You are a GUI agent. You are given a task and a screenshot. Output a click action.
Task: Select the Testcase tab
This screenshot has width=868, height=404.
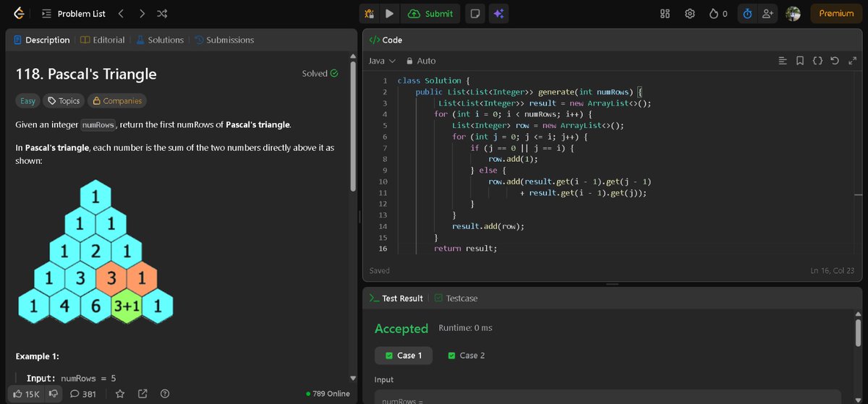pos(456,298)
